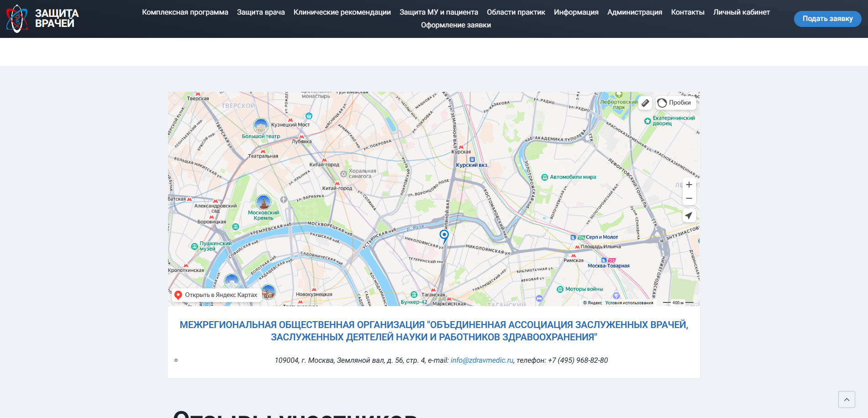
Task: Select the radio bullet next to the address
Action: pyautogui.click(x=176, y=360)
